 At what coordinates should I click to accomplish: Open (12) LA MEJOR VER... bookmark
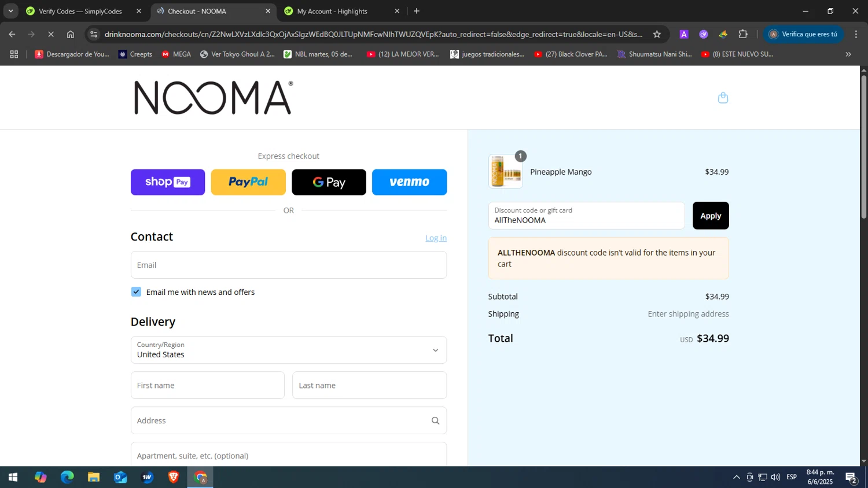coord(403,54)
